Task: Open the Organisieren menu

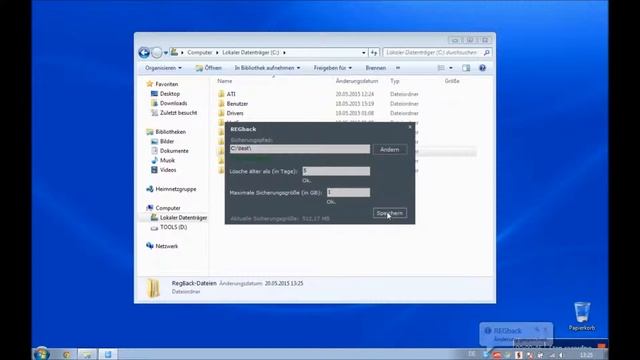Action: pos(163,68)
